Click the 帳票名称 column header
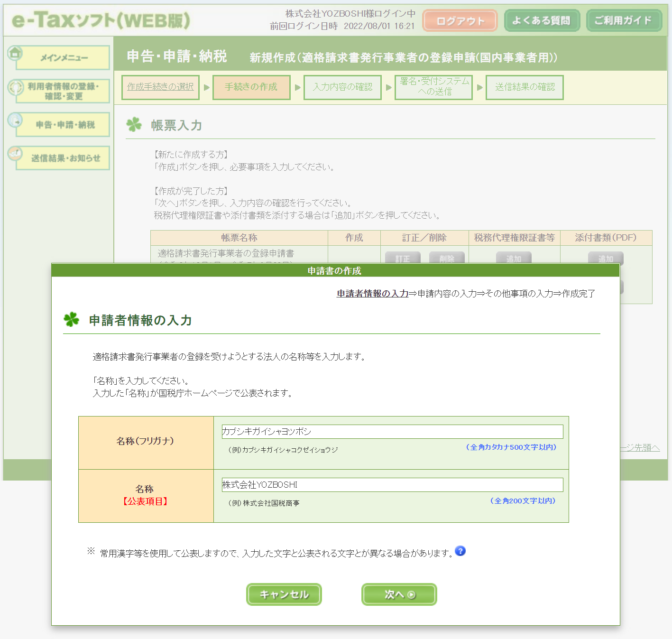This screenshot has height=639, width=672. [x=239, y=238]
